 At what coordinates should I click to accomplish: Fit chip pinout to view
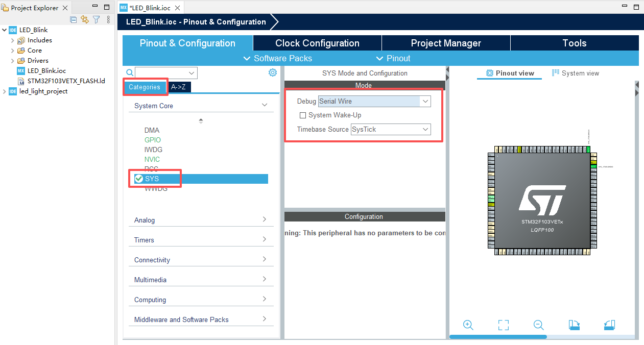(x=504, y=325)
